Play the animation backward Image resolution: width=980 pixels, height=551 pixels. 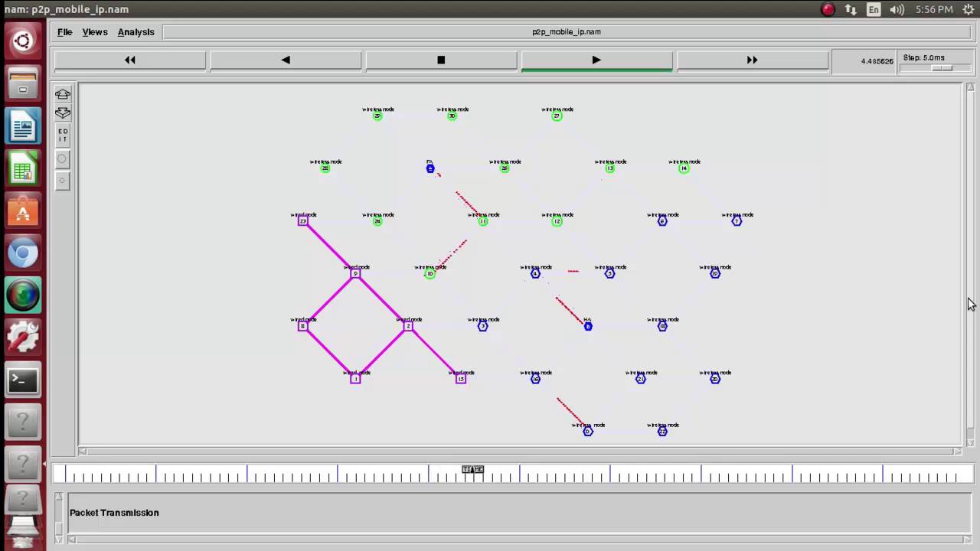(x=286, y=60)
